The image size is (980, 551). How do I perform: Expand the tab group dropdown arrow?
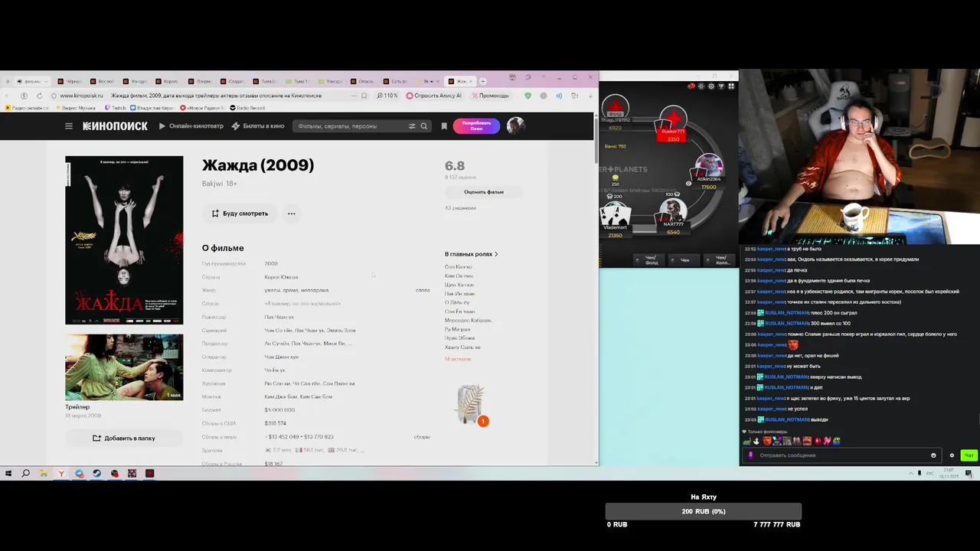[x=46, y=81]
